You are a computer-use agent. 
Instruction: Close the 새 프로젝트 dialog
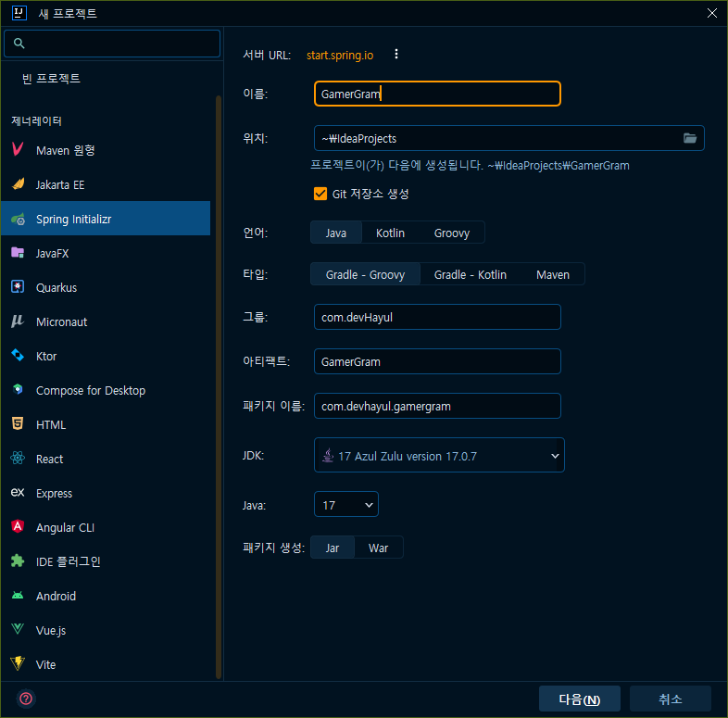pyautogui.click(x=711, y=13)
